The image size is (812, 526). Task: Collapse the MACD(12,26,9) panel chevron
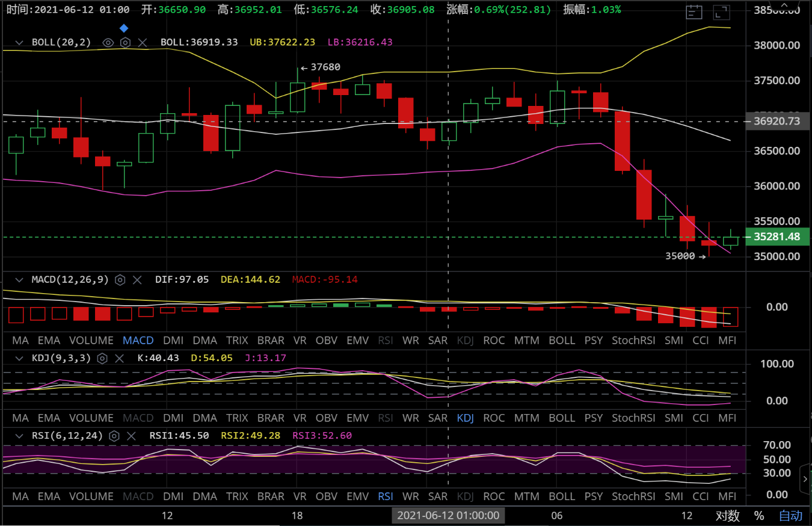pyautogui.click(x=20, y=280)
